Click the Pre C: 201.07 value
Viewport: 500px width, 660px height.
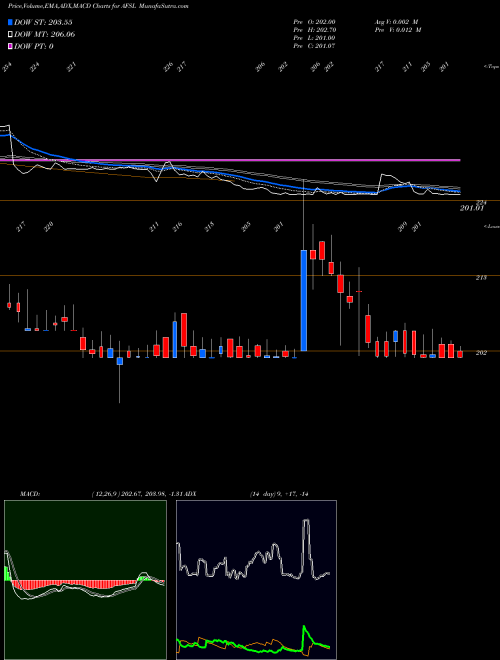click(x=314, y=46)
